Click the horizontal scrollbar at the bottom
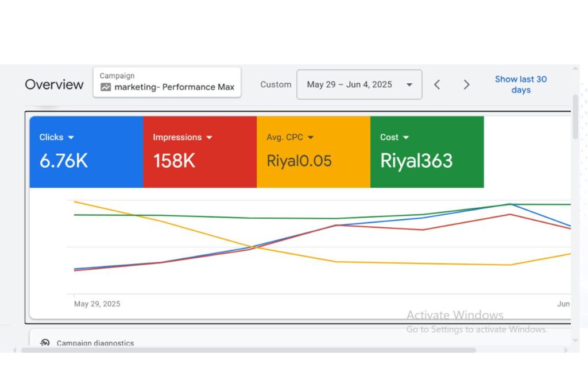Viewport: 588px width, 392px height. [249, 350]
